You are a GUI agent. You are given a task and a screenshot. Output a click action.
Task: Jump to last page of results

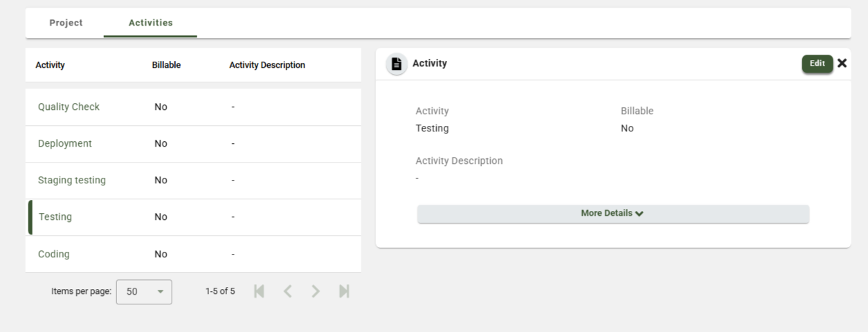click(344, 290)
